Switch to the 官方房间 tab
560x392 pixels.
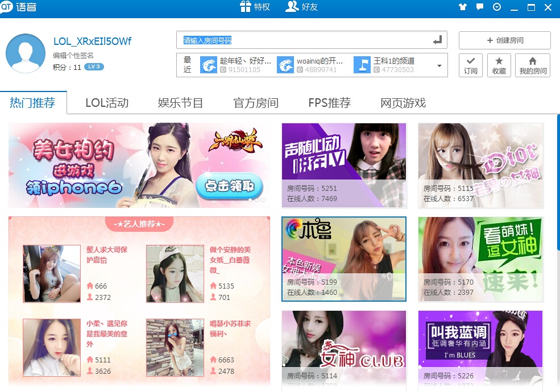(x=256, y=103)
